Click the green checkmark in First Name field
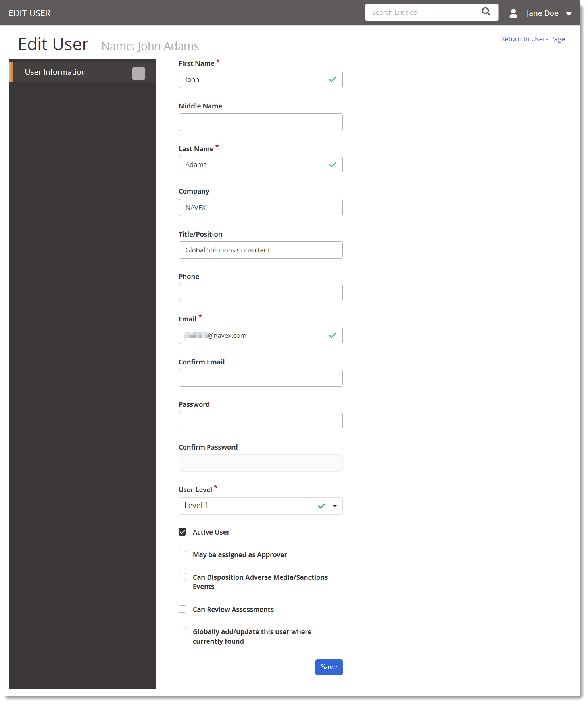The image size is (588, 704). pos(332,79)
